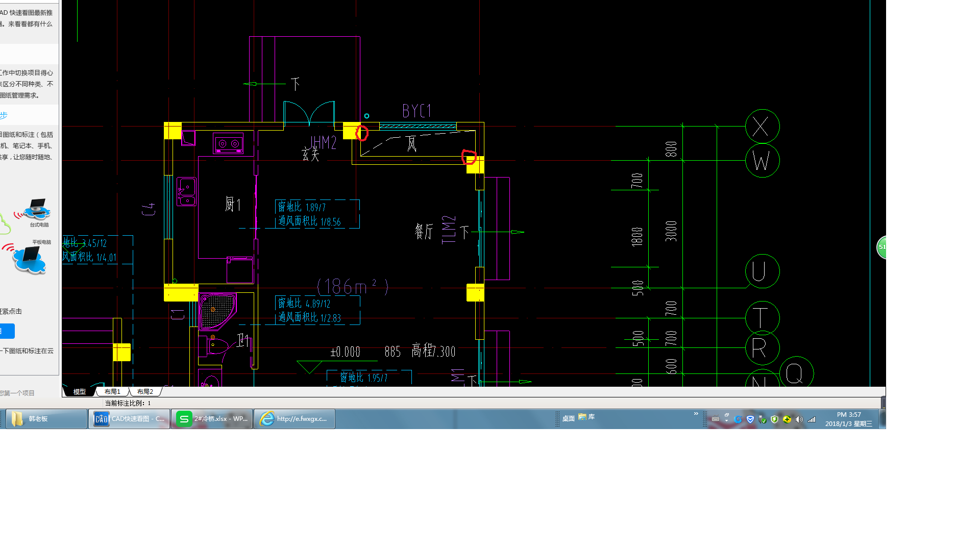Click the 桌面 desktop toolbar label
980x551 pixels.
(x=569, y=418)
